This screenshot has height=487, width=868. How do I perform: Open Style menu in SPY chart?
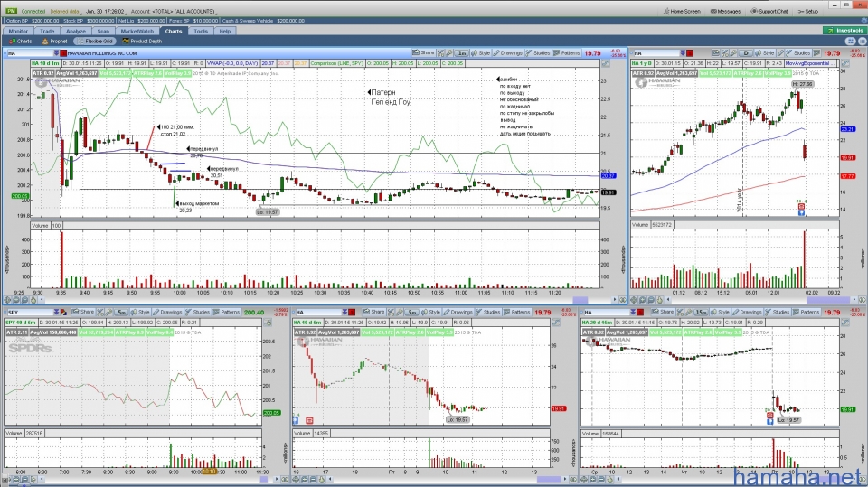(x=141, y=312)
